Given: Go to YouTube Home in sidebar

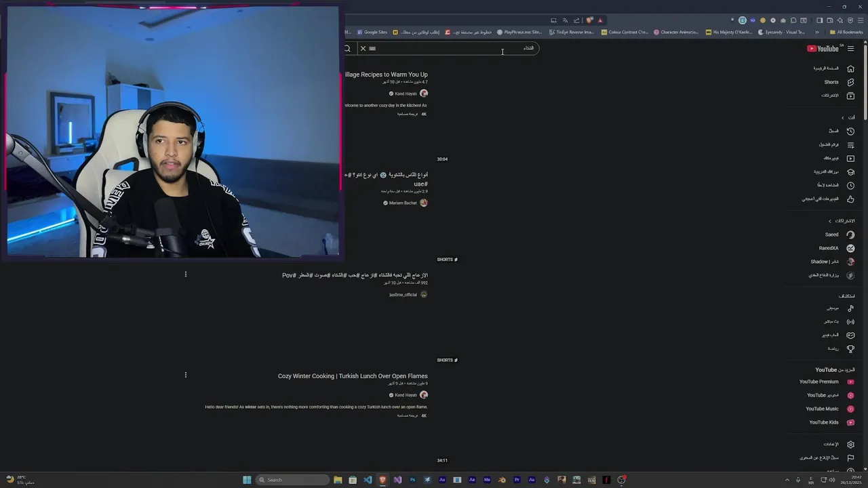Looking at the screenshot, I should coord(834,68).
